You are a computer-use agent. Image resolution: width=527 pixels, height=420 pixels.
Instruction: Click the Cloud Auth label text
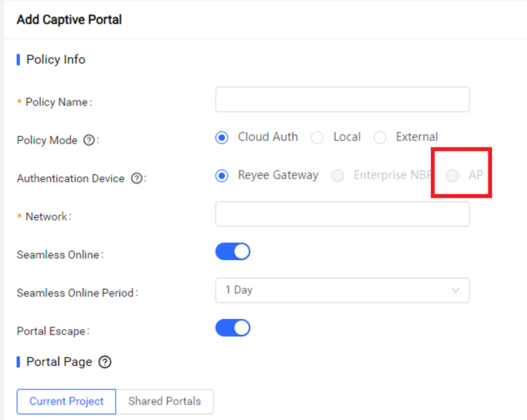coord(268,137)
